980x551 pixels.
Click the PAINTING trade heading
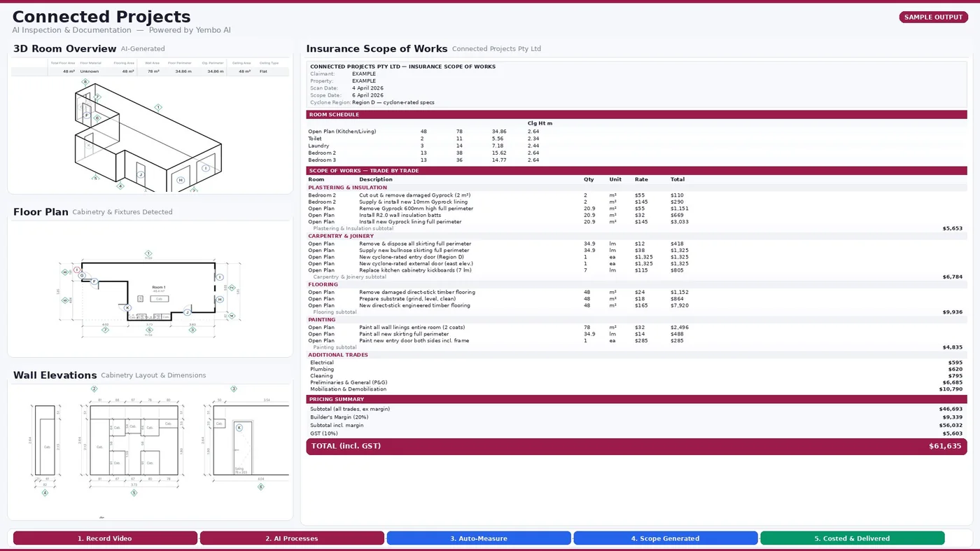tap(323, 319)
